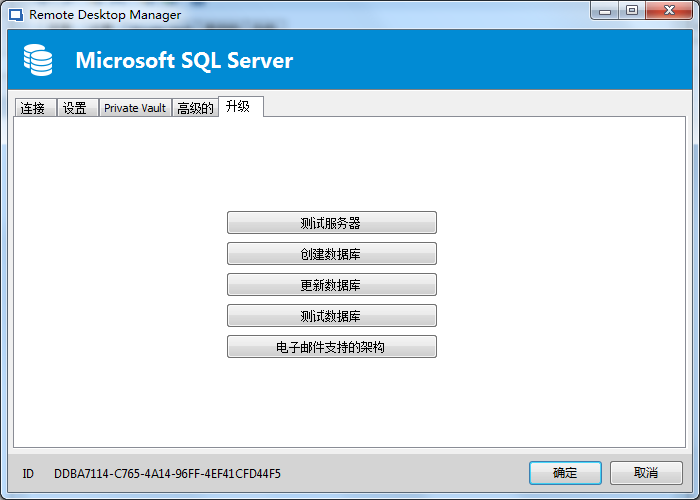Open 电子邮件支持的架构
700x500 pixels.
pos(332,347)
